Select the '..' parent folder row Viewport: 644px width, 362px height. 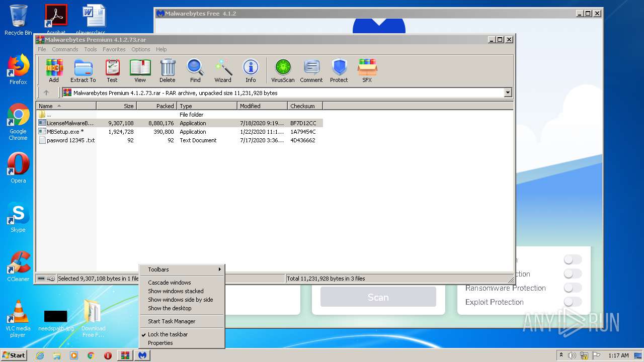(x=180, y=115)
